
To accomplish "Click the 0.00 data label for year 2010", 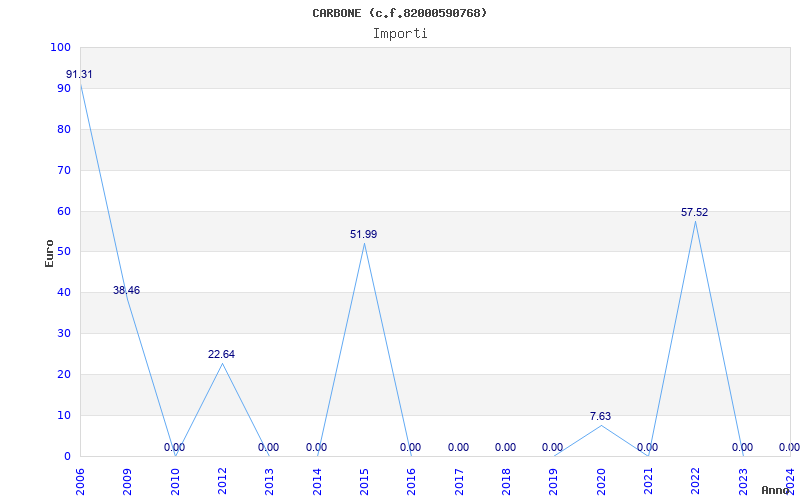I will (174, 447).
